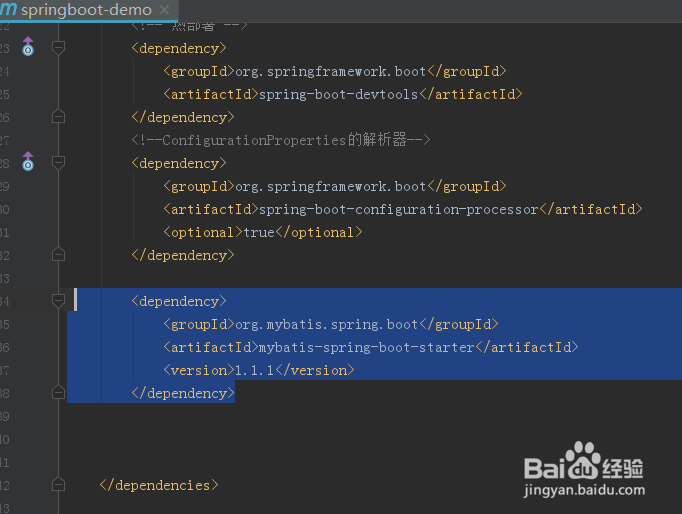Click the fold marker beside the closing dependencies tag
The height and width of the screenshot is (514, 682).
tap(58, 485)
